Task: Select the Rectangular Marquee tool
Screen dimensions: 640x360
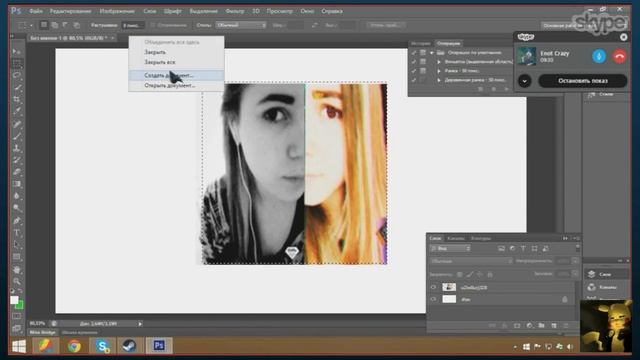Action: [17, 63]
